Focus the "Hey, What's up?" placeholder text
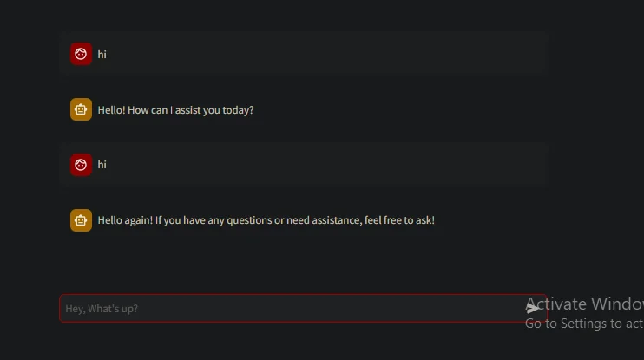 point(102,309)
